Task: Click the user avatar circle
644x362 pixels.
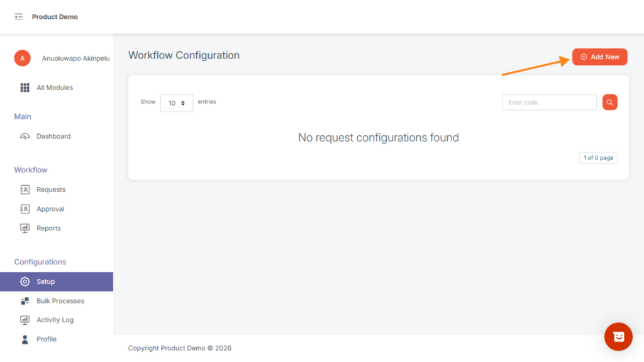Action: [22, 58]
